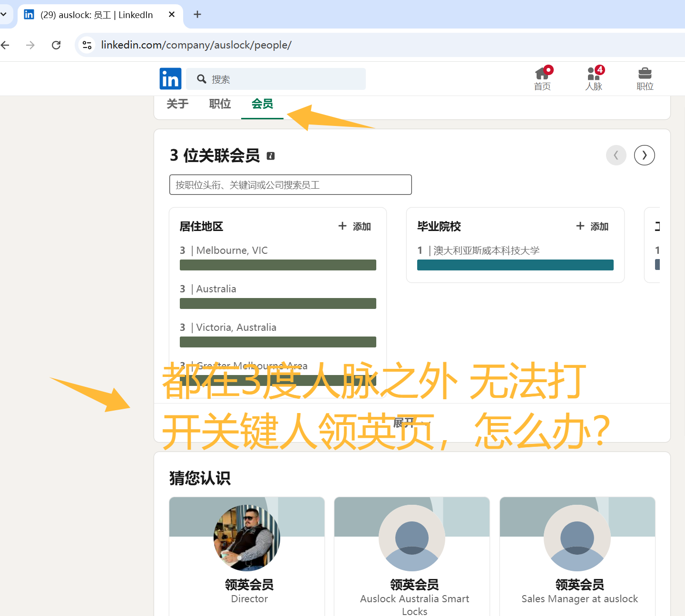Click the next carousel arrow button
The image size is (685, 616).
click(x=645, y=155)
